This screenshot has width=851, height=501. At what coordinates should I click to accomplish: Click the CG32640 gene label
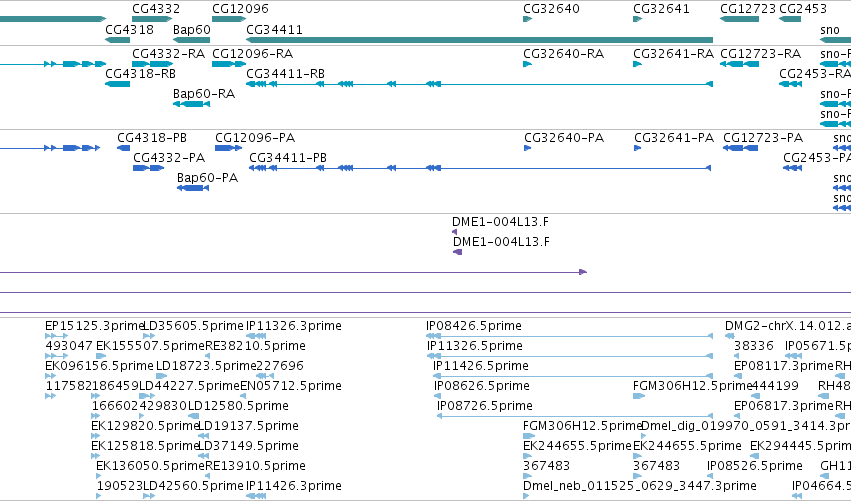(551, 9)
